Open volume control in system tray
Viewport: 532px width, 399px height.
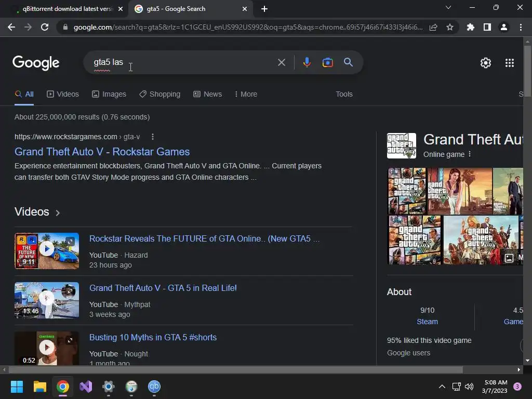pyautogui.click(x=469, y=387)
